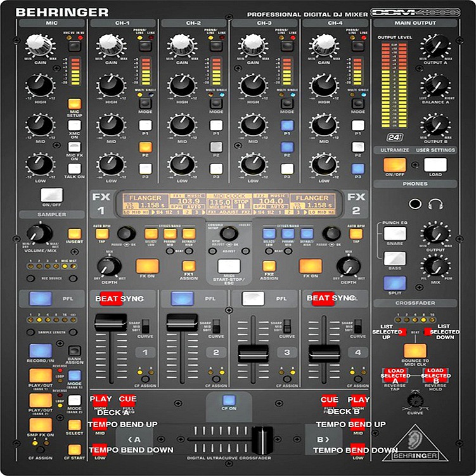This screenshot has width=476, height=476.
Task: Click the MIC SETUP orange button
Action: coord(74,104)
